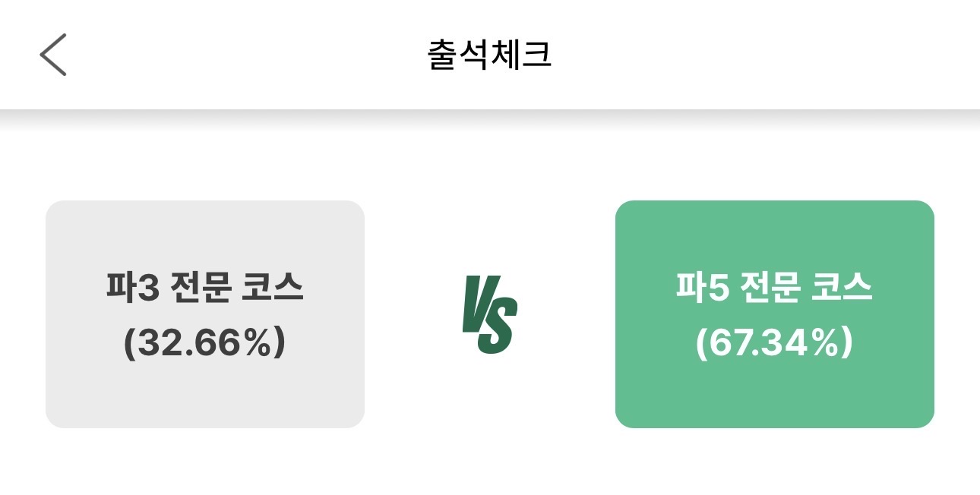Tap the number 3 in 파3 label

[x=150, y=289]
